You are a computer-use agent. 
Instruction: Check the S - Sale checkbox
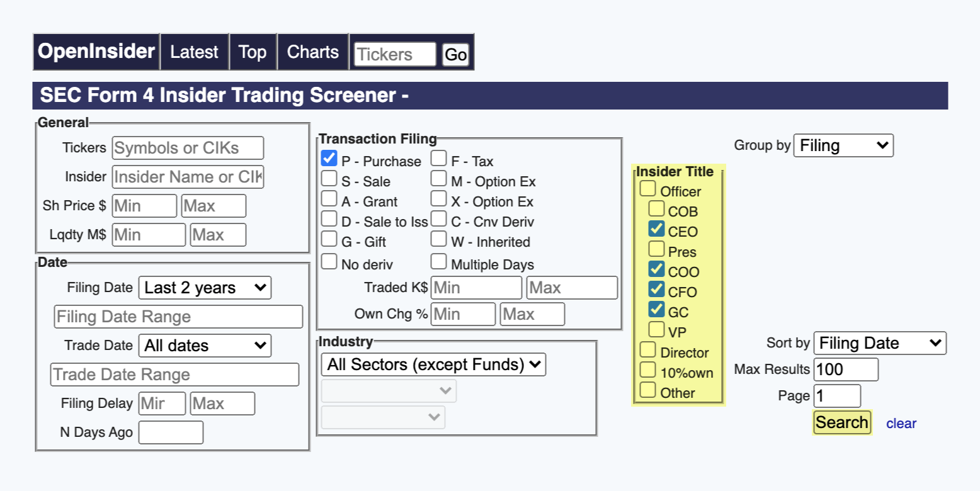tap(329, 179)
